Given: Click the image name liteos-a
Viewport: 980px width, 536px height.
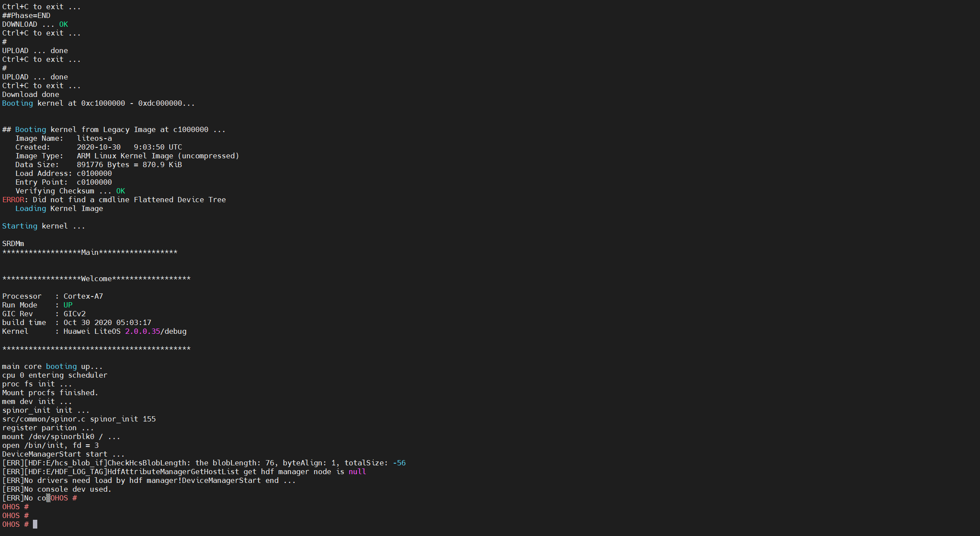Looking at the screenshot, I should coord(94,139).
